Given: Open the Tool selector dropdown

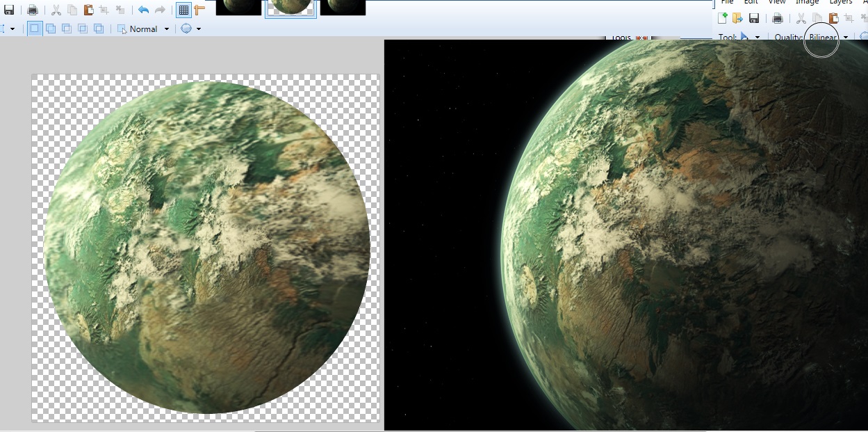Looking at the screenshot, I should point(758,37).
